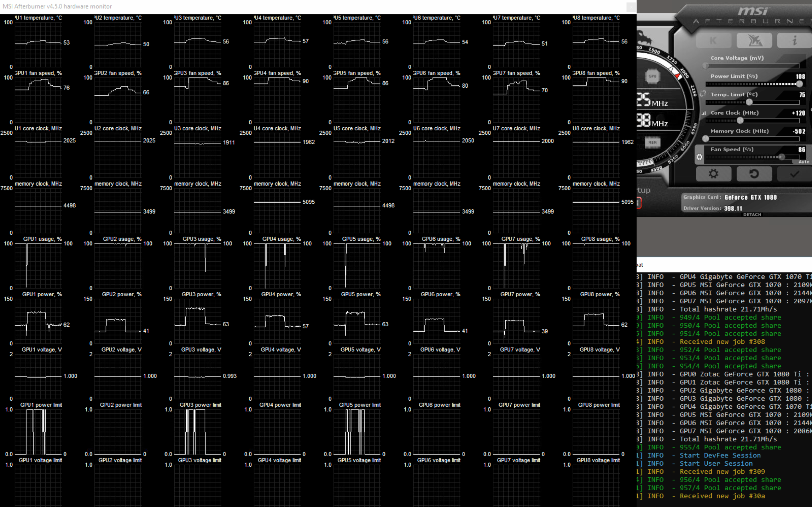The image size is (812, 507).
Task: Click miner console window title bar
Action: point(724,265)
